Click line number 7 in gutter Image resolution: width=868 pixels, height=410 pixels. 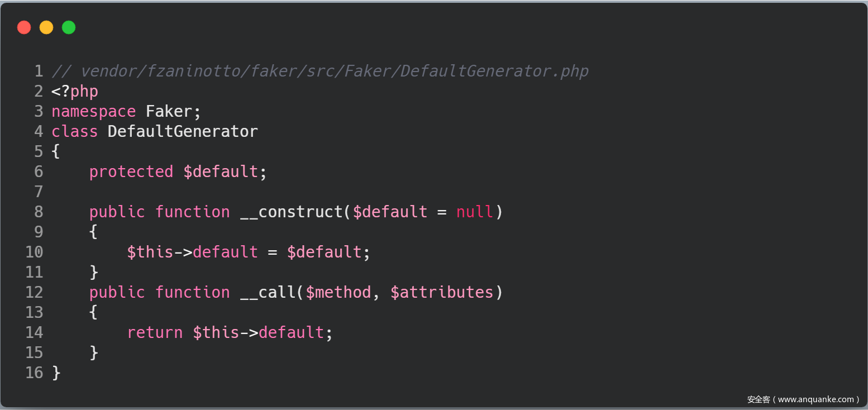39,192
